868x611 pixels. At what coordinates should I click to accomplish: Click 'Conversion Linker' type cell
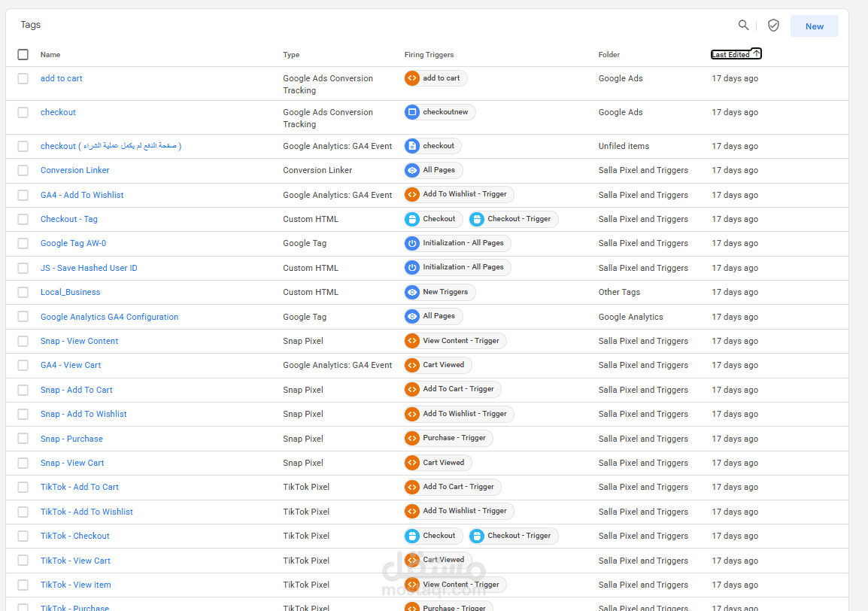[x=317, y=170]
